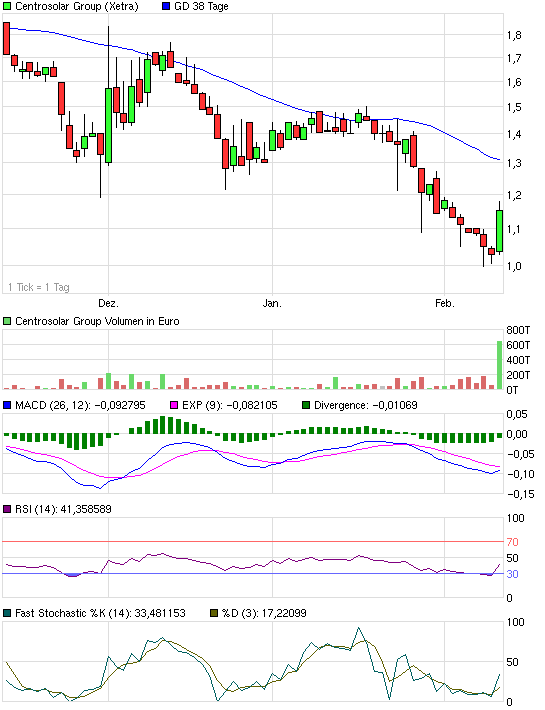Image resolution: width=545 pixels, height=710 pixels.
Task: Select the 'EXP (9): -0,082105' value text
Action: point(230,405)
